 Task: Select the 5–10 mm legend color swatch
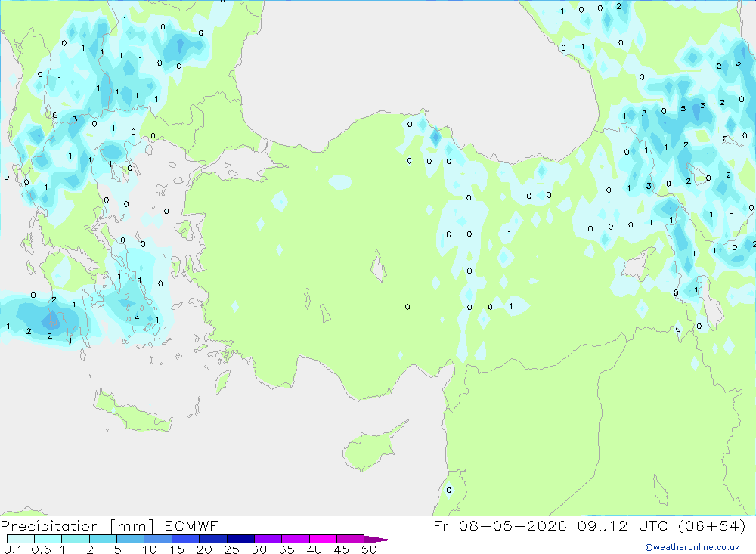coord(131,539)
